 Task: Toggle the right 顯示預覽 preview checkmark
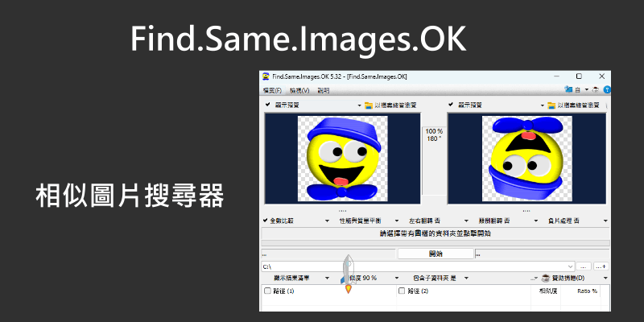pyautogui.click(x=451, y=105)
